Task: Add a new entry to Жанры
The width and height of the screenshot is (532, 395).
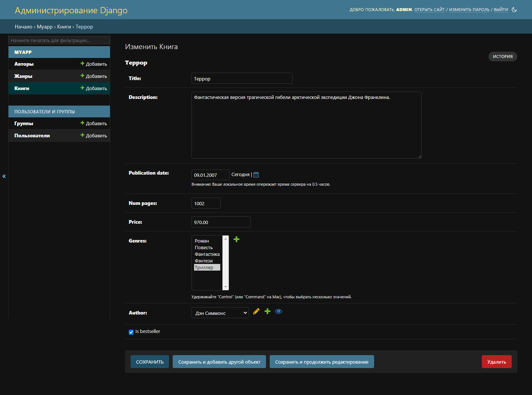Action: [x=94, y=76]
